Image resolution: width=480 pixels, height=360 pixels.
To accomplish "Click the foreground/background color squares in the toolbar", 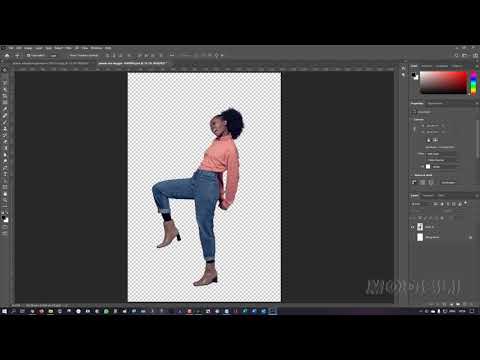I will pos(5,219).
